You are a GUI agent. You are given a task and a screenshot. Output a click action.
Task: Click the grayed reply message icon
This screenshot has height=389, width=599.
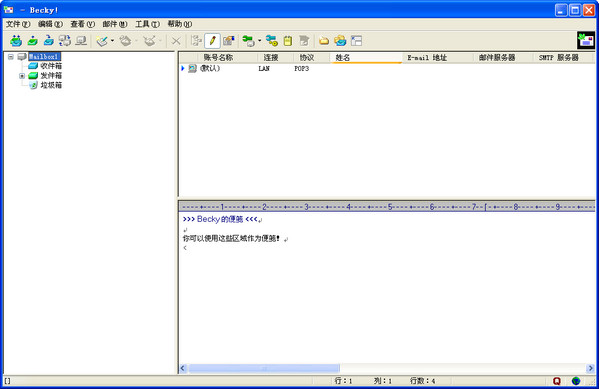click(x=125, y=41)
